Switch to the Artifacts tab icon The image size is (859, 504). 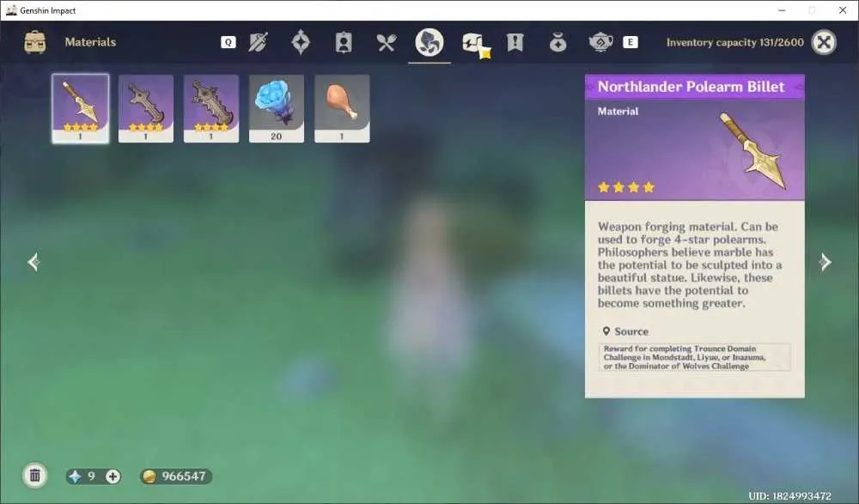tap(301, 42)
